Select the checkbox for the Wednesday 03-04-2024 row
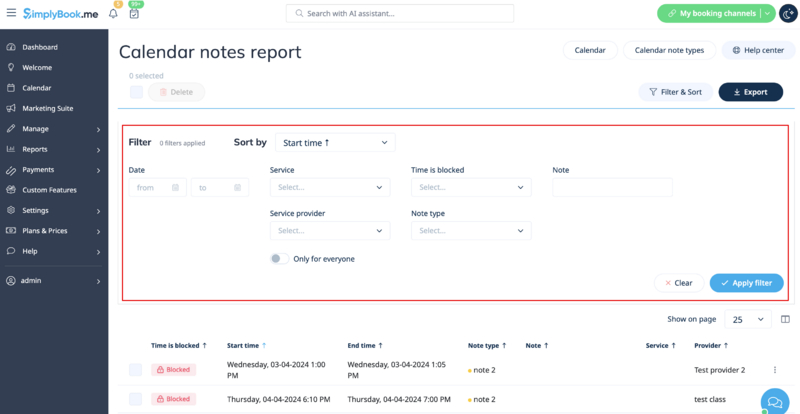This screenshot has width=800, height=414. pyautogui.click(x=135, y=370)
